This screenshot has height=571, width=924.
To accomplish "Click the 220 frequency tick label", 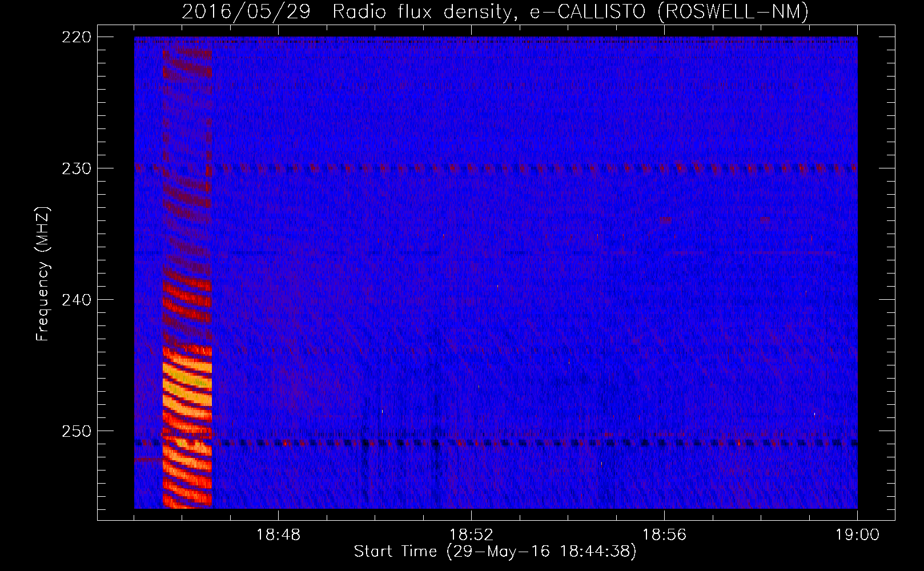I will (76, 37).
